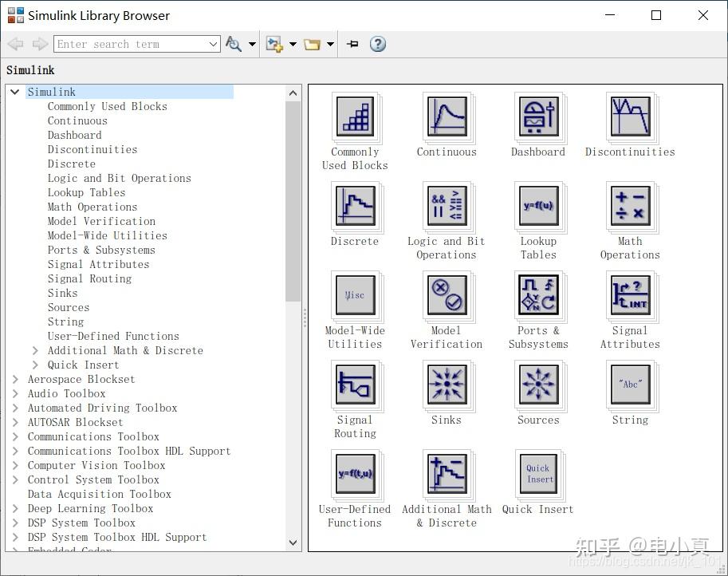The height and width of the screenshot is (576, 728).
Task: Click the tree scrollbar up arrow
Action: [293, 93]
